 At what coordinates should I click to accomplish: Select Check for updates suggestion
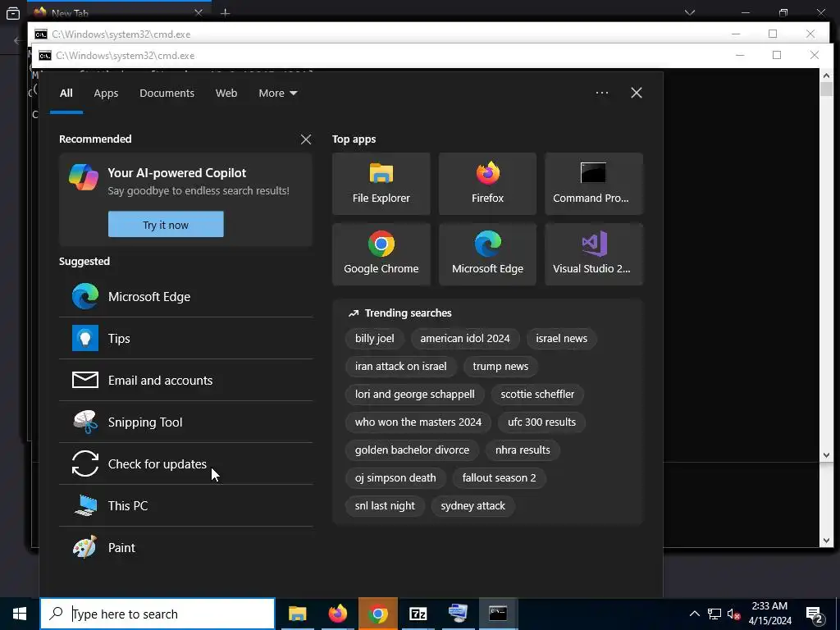click(x=186, y=464)
